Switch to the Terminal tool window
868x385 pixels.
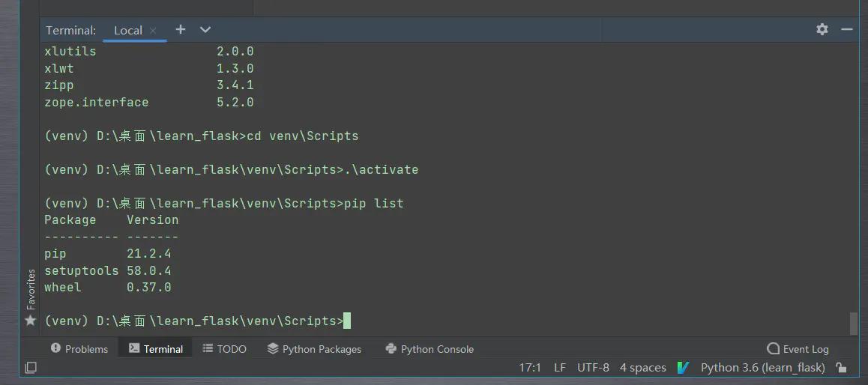156,349
